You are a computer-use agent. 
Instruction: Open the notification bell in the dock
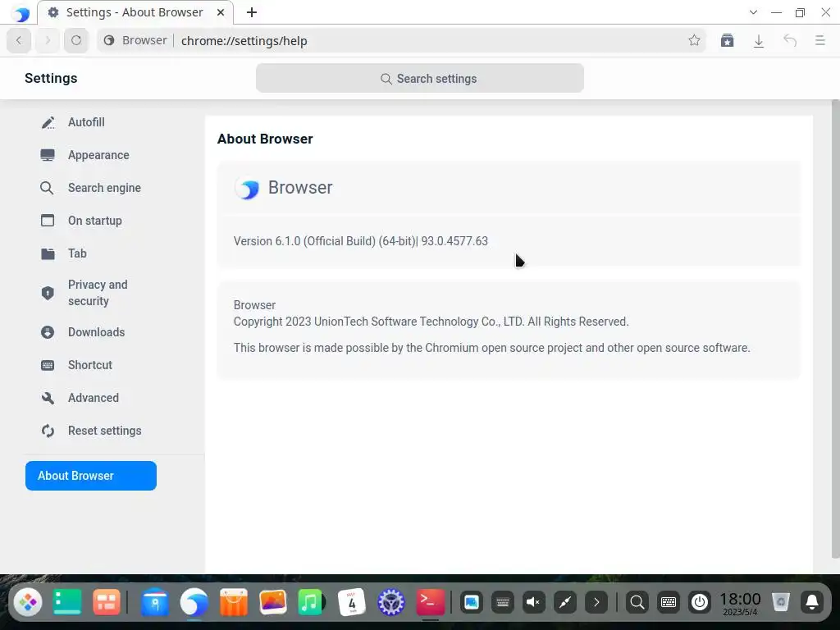pyautogui.click(x=812, y=602)
